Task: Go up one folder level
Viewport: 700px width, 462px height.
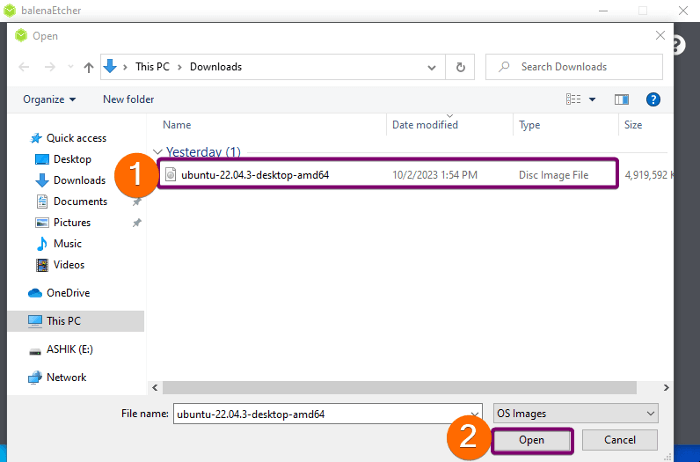Action: [88, 67]
